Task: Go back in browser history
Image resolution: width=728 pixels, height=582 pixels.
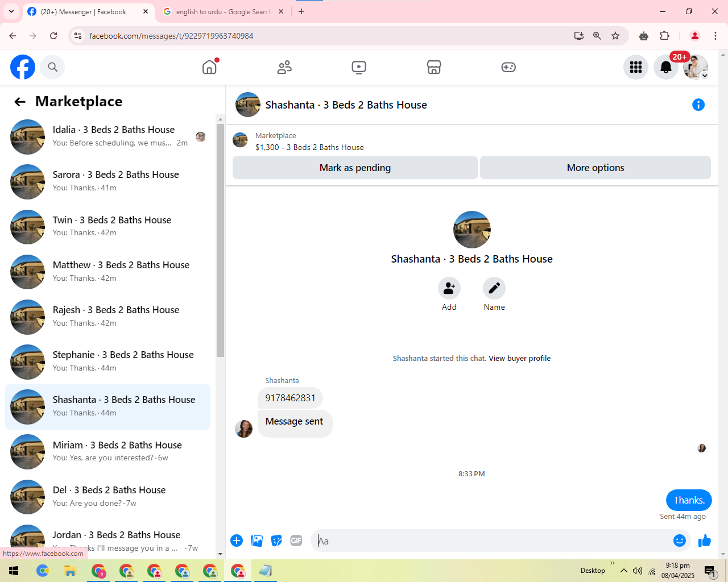Action: (x=13, y=36)
